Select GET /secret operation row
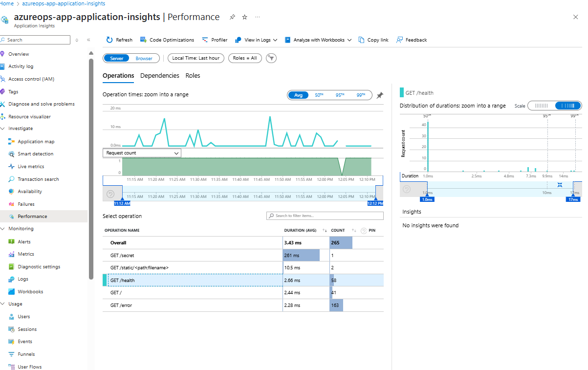Screen dimensions: 588x370 click(243, 255)
